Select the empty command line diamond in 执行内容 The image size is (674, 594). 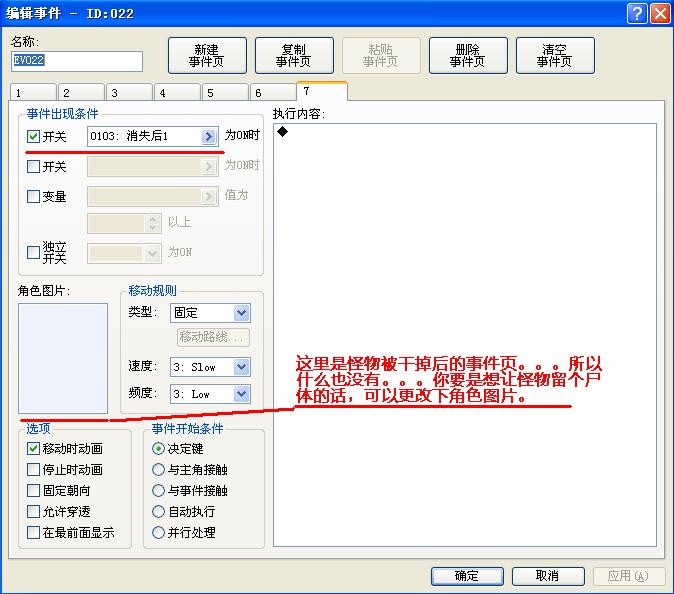pyautogui.click(x=282, y=132)
